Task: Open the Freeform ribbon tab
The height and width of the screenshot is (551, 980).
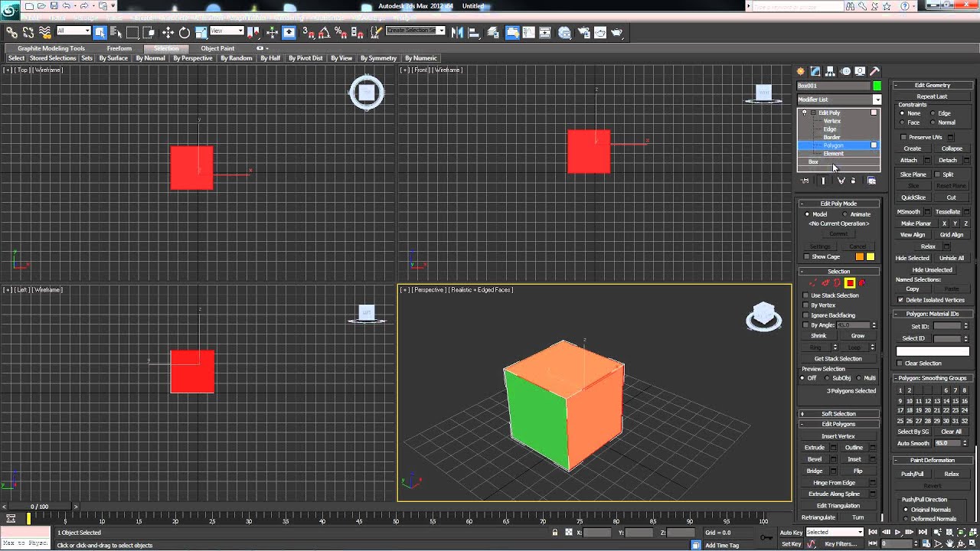Action: (119, 48)
